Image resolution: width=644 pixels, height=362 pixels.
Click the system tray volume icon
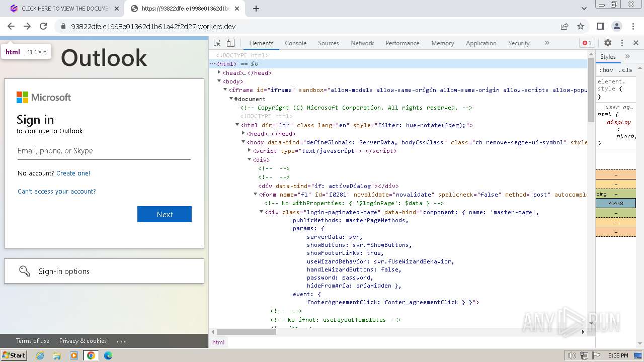[572, 355]
